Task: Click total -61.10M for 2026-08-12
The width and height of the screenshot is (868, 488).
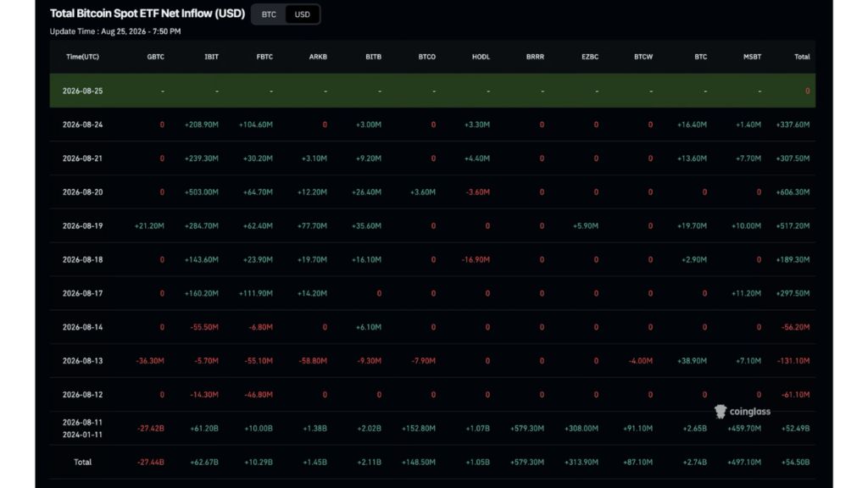Action: pos(795,395)
